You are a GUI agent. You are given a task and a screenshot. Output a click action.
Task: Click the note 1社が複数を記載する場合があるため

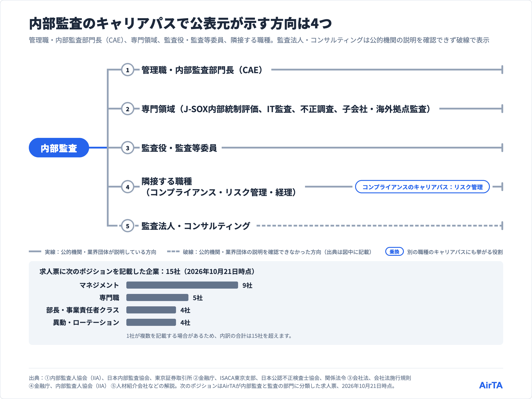click(209, 336)
